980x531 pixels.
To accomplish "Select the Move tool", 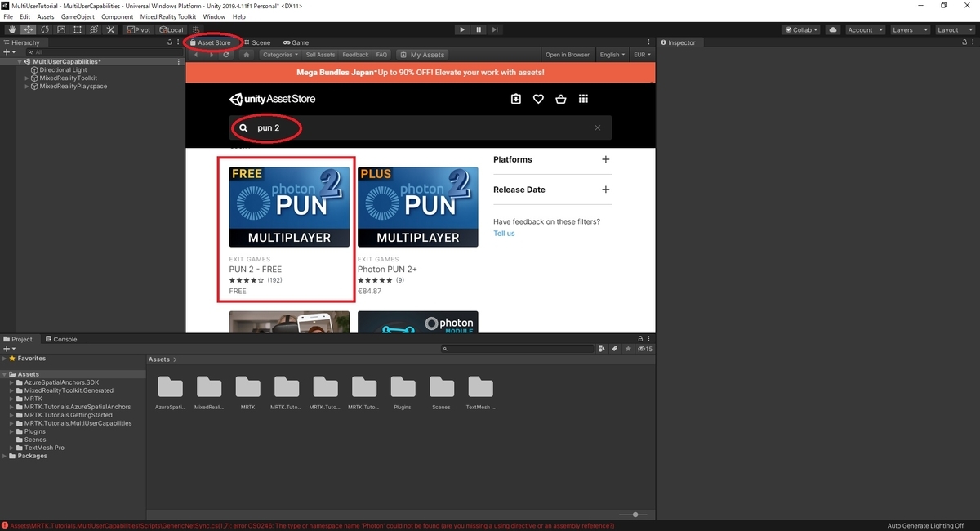I will (28, 29).
